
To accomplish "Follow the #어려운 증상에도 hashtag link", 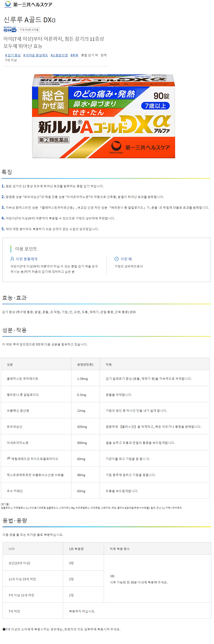I will coord(36,55).
